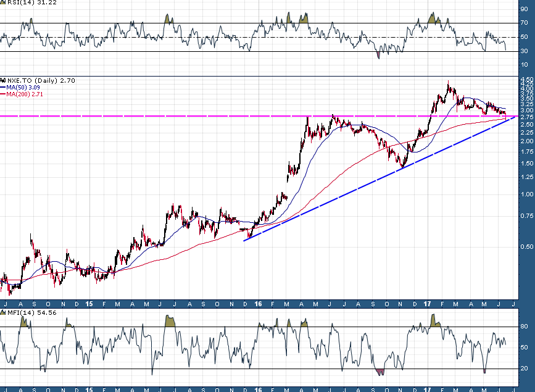The image size is (535, 392).
Task: Select the blue dashed rising trendline
Action: coord(379,178)
